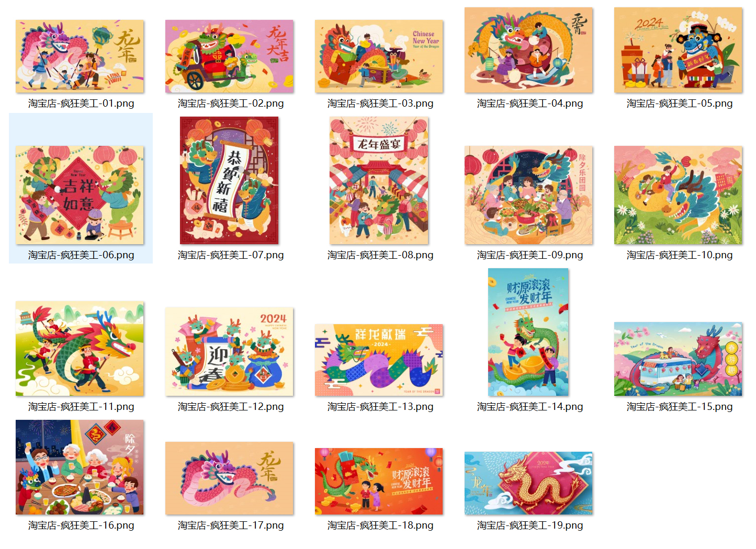Click the highlighted 吉祥如意 image 06
Screen dimensions: 756x549
point(80,195)
